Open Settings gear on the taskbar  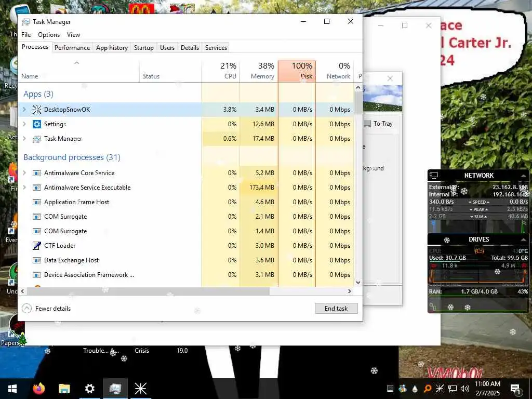coord(89,389)
